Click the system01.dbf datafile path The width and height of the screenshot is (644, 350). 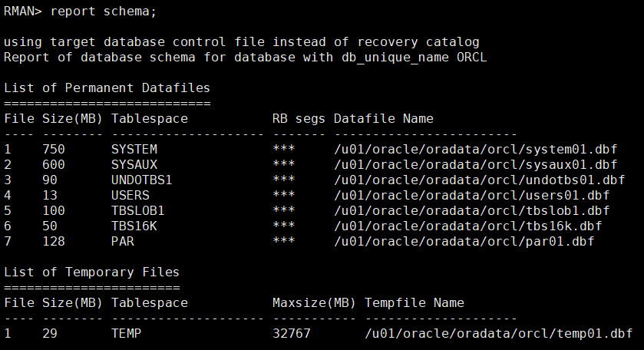click(475, 149)
